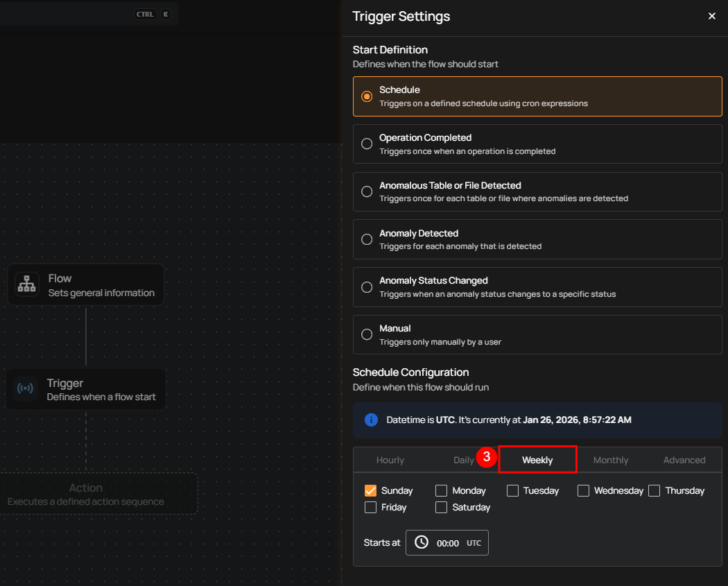
Task: Enable the Monday checkbox
Action: pyautogui.click(x=441, y=490)
